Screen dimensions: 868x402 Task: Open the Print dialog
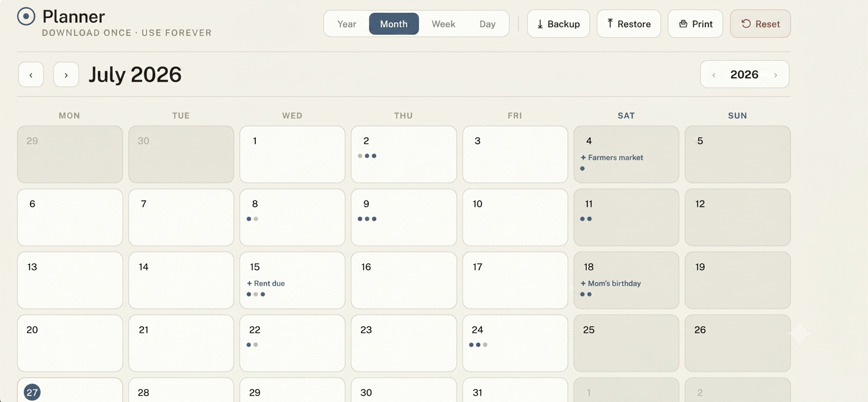tap(695, 24)
